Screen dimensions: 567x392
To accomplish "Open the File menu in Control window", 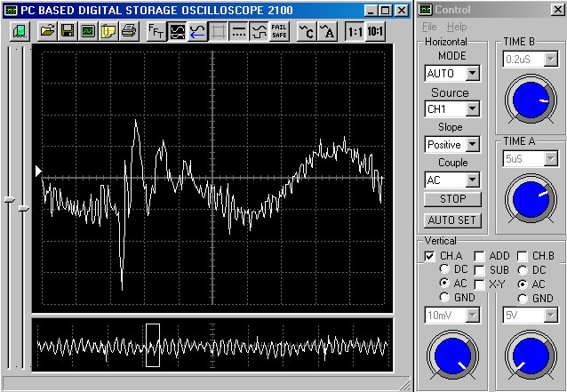I will coord(429,27).
